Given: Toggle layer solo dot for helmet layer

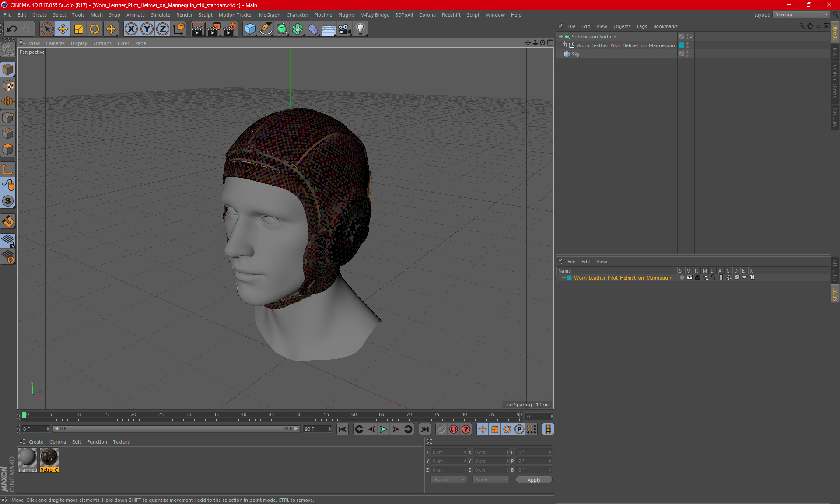Looking at the screenshot, I should 682,277.
